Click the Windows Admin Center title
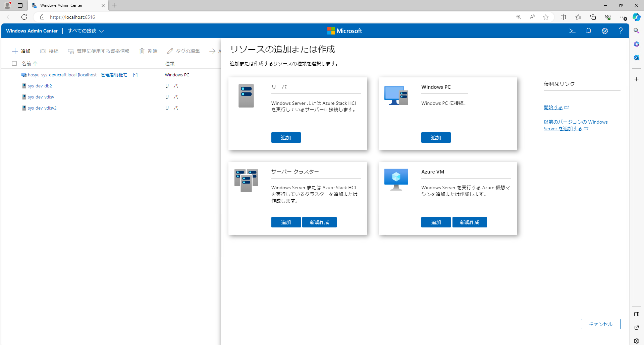 (x=32, y=31)
